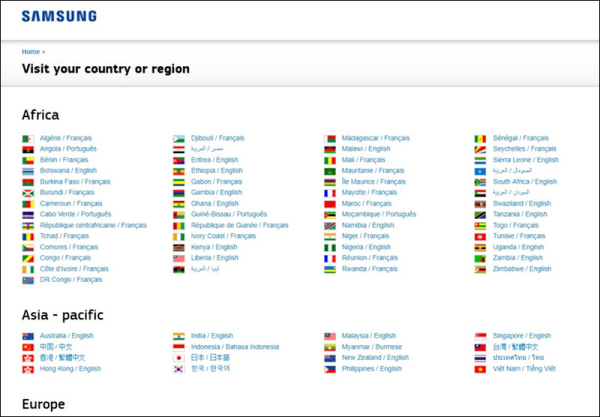Viewport: 600px width, 417px height.
Task: Select Cabo Verde / Português
Action: tap(75, 214)
